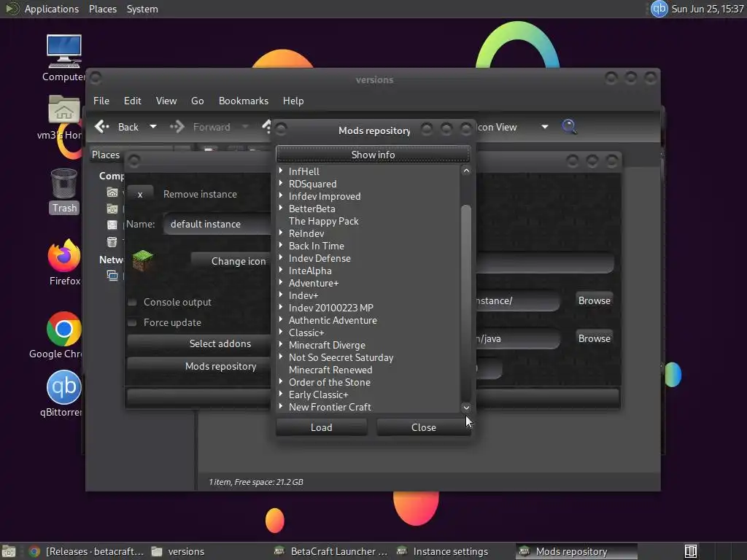
Task: Click Browse next to instance path
Action: pos(594,300)
